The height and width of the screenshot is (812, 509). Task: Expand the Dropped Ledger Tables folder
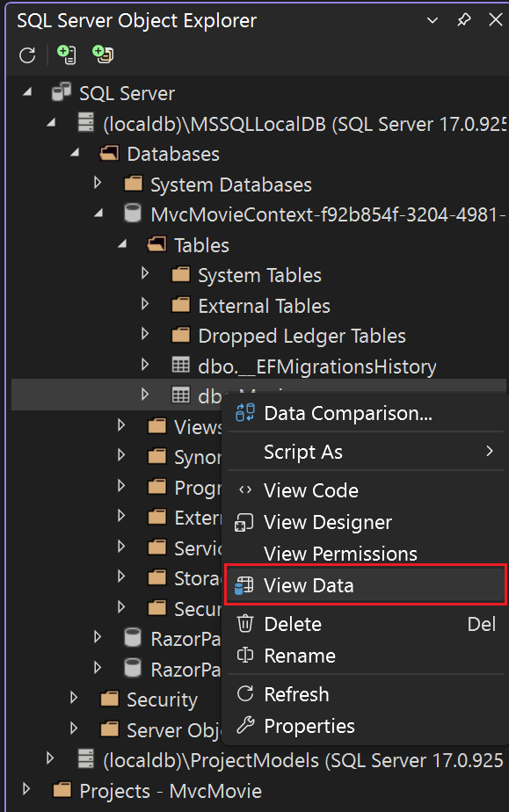(145, 334)
